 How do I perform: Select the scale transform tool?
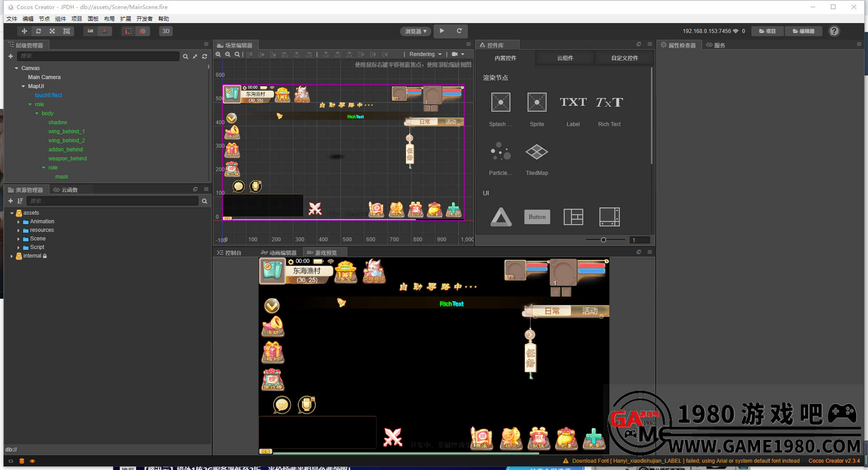click(x=52, y=31)
